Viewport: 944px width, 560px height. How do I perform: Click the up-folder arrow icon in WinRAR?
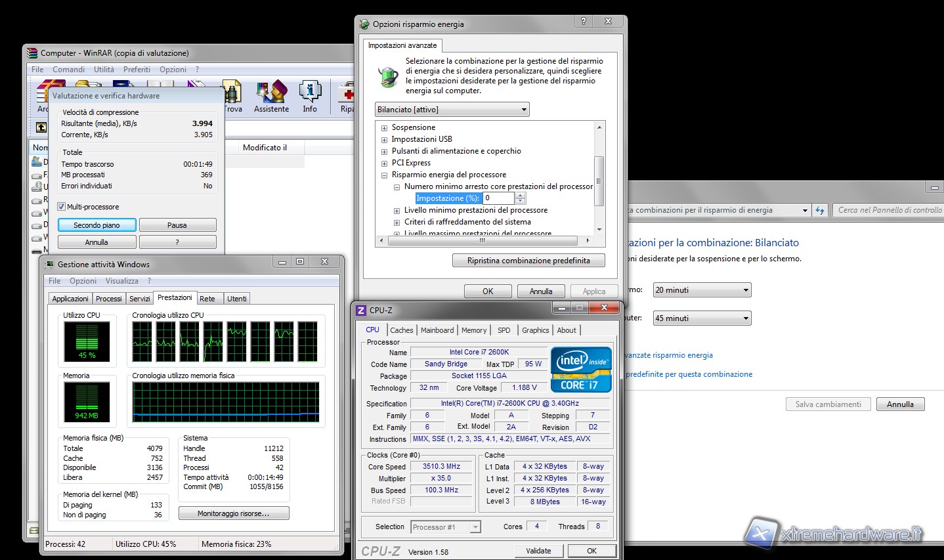tap(41, 127)
